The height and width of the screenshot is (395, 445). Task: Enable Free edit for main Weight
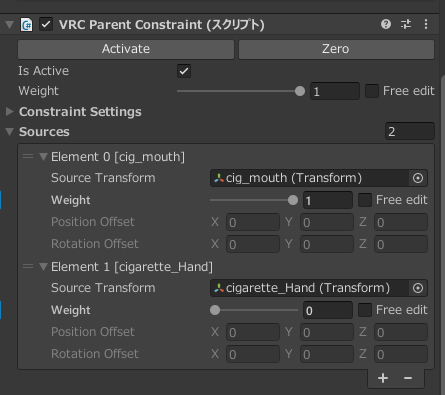[372, 91]
